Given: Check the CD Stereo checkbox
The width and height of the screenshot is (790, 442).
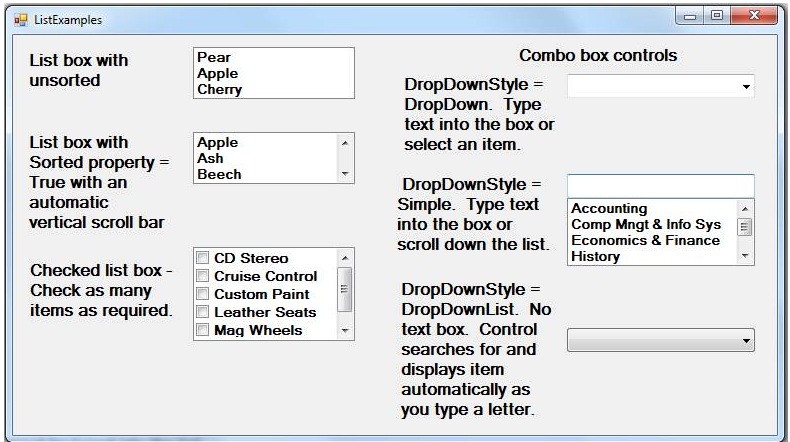Looking at the screenshot, I should click(x=203, y=258).
